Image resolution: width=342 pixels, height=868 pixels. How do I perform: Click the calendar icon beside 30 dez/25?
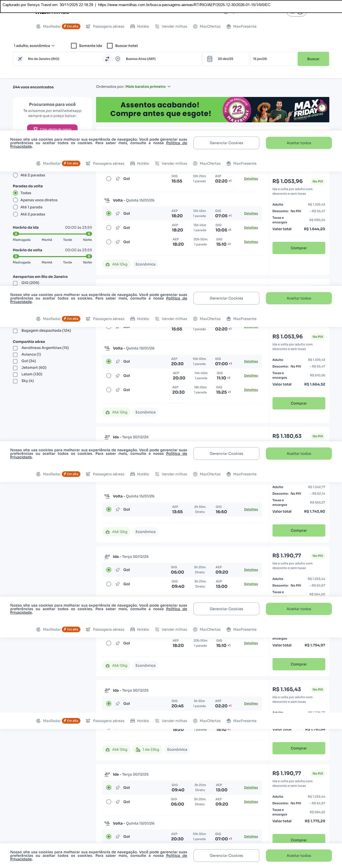click(x=210, y=59)
